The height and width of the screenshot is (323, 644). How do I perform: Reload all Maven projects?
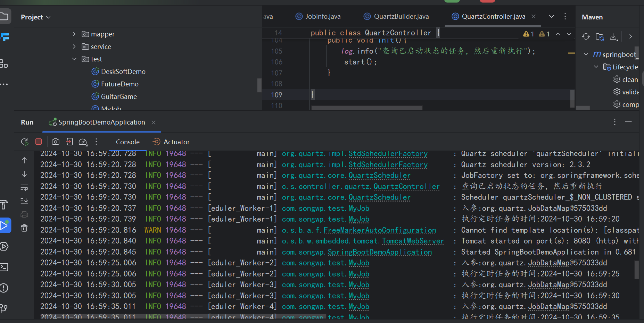pyautogui.click(x=586, y=36)
